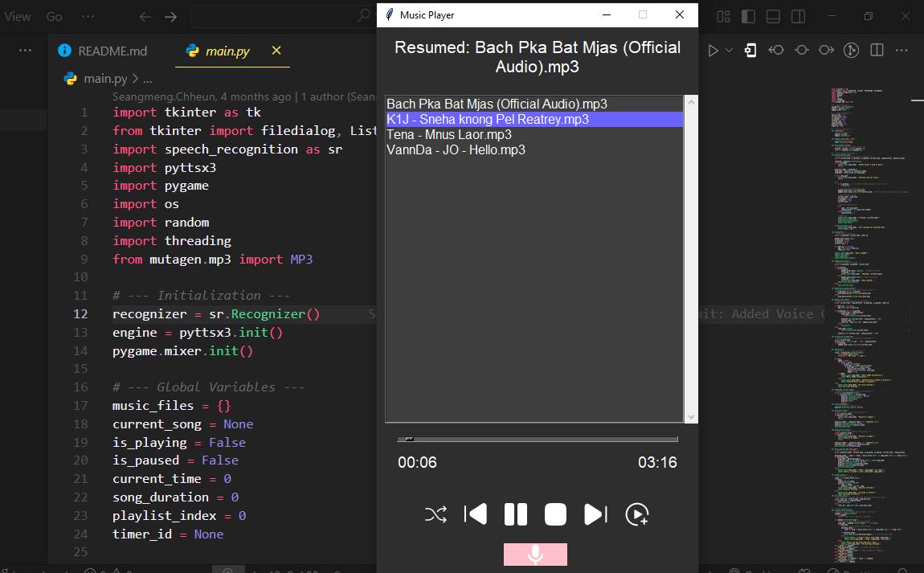924x573 pixels.
Task: Toggle the bottom panel layout icon
Action: click(x=773, y=17)
